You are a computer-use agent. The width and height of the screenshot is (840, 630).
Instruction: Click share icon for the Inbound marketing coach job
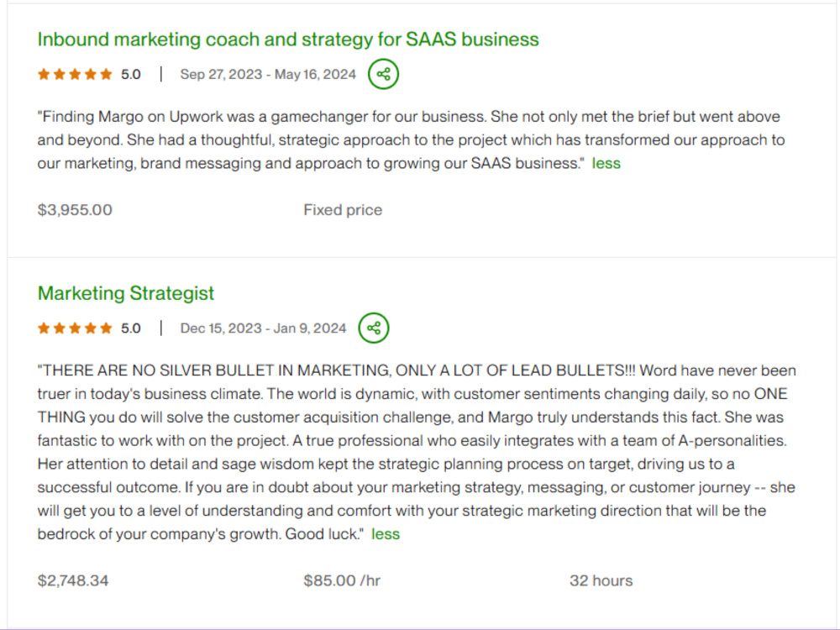coord(383,74)
